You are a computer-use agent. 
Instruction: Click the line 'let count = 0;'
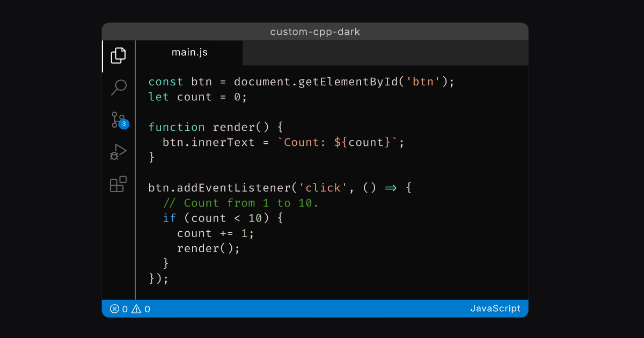[197, 97]
